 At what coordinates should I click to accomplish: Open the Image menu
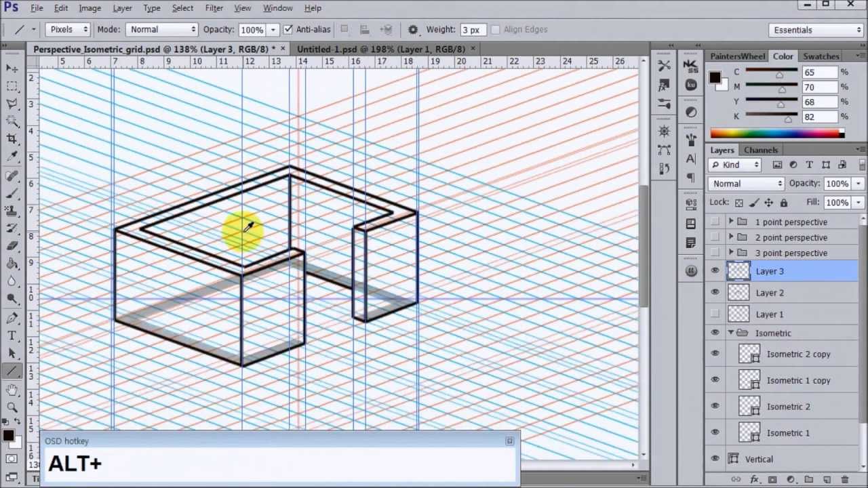[90, 8]
